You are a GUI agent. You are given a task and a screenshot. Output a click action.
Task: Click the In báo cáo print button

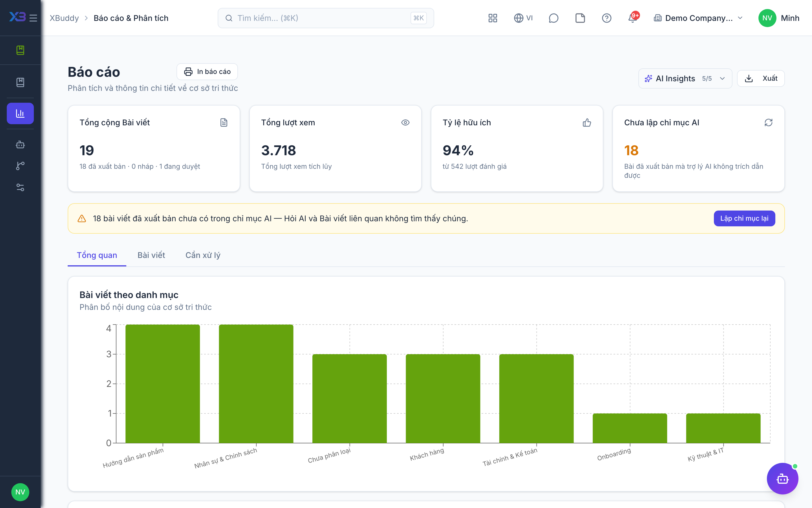pyautogui.click(x=207, y=72)
